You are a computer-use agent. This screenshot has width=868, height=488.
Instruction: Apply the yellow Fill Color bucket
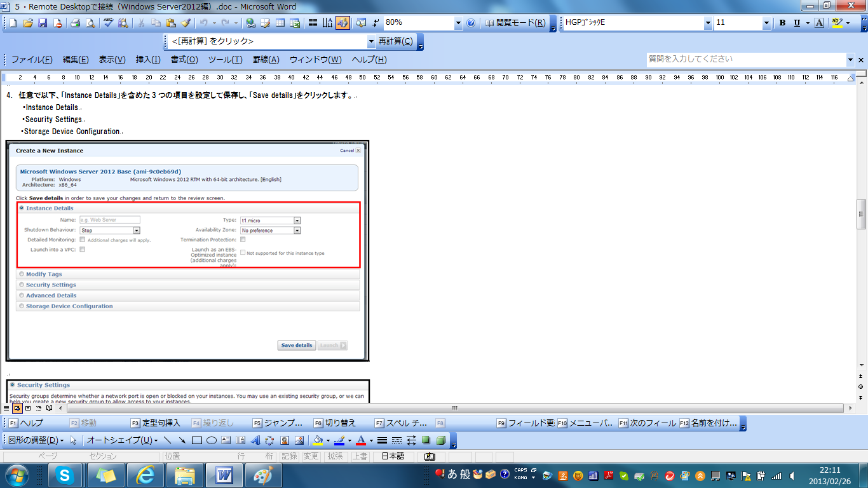(319, 440)
